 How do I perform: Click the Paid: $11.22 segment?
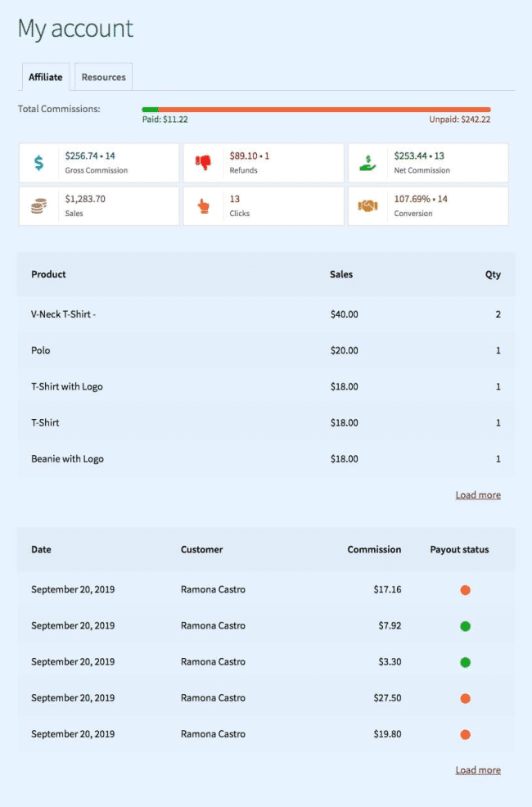160,119
